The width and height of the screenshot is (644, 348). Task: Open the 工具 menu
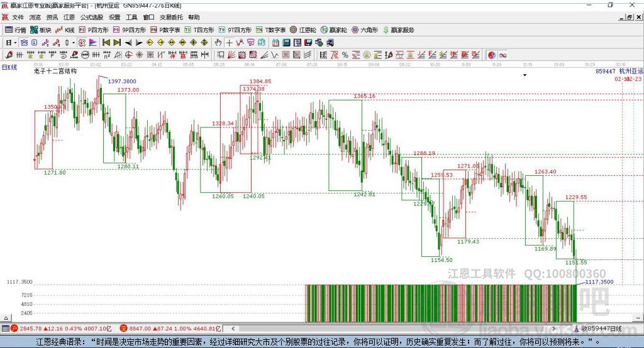(x=131, y=17)
